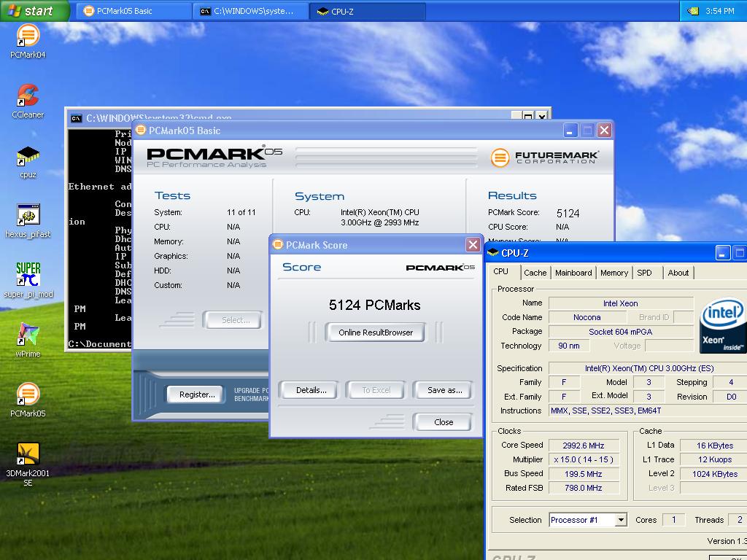Click the PCMark Score 5124 result value
747x560 pixels.
pyautogui.click(x=568, y=213)
